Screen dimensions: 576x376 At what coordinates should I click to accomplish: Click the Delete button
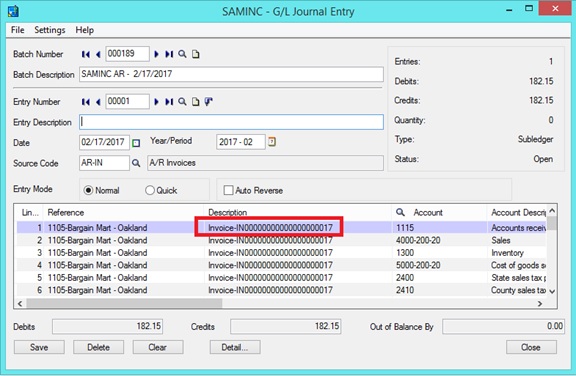pyautogui.click(x=98, y=347)
